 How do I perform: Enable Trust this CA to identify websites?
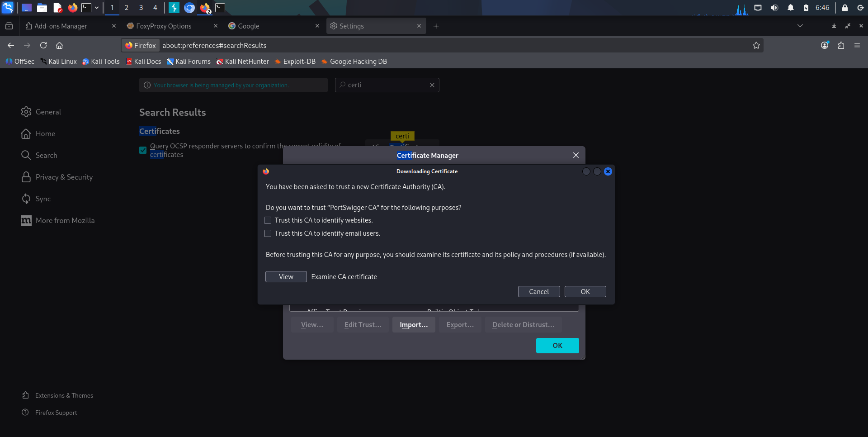pyautogui.click(x=268, y=220)
